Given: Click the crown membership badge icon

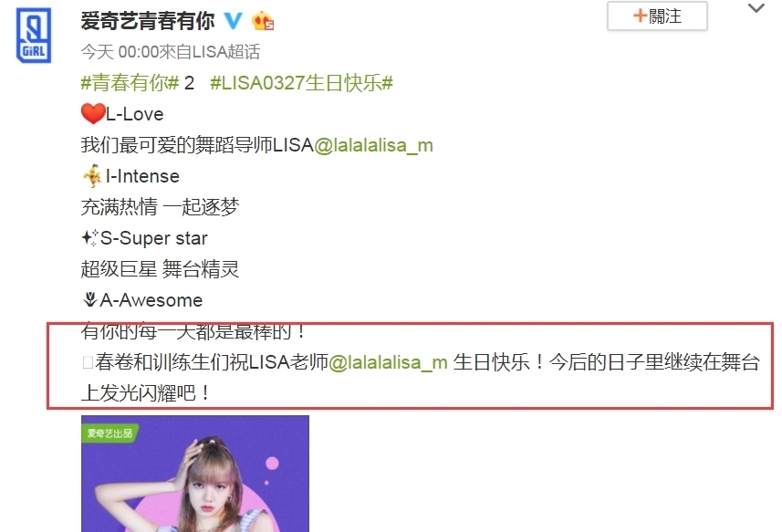Looking at the screenshot, I should 263,21.
